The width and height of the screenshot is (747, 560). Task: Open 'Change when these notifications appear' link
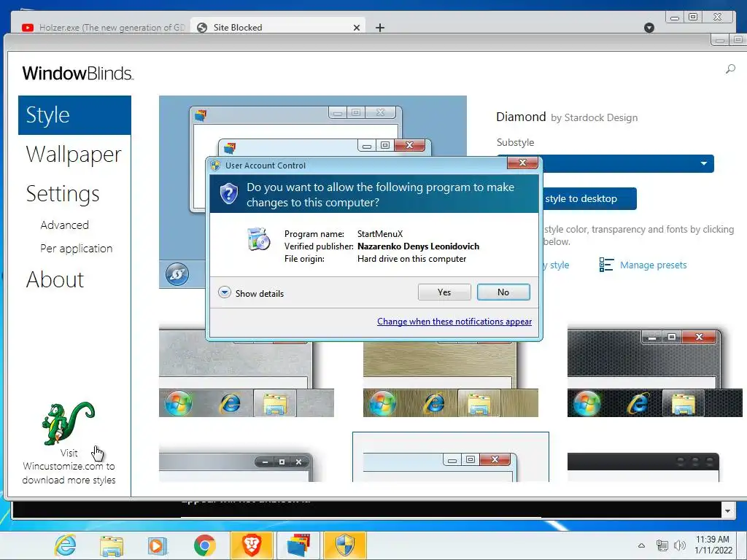pos(454,322)
